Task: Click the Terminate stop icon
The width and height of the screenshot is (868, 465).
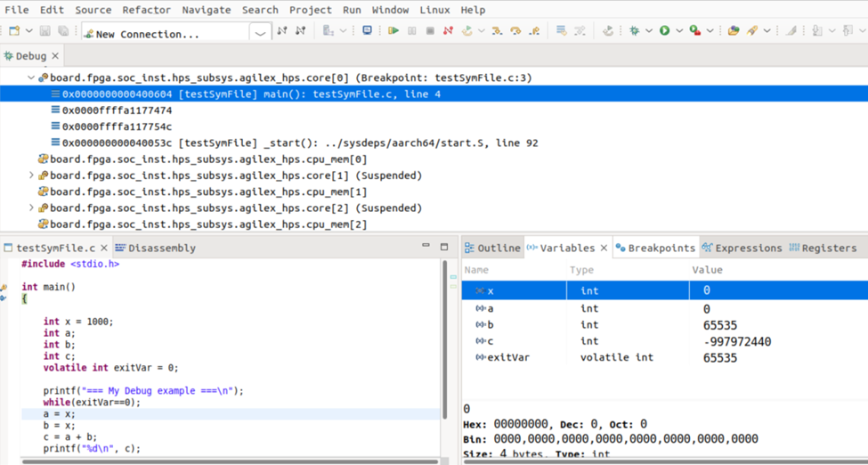Action: pyautogui.click(x=430, y=31)
